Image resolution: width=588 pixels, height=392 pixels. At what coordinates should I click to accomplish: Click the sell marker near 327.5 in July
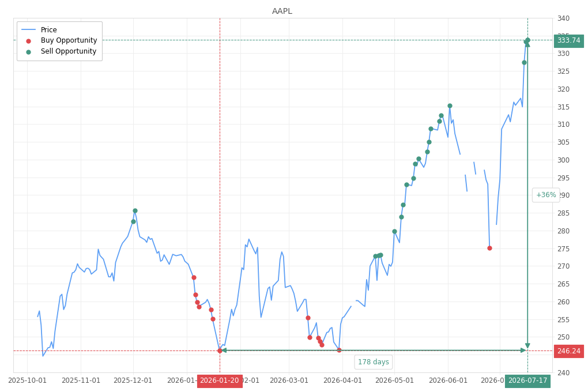tap(524, 63)
